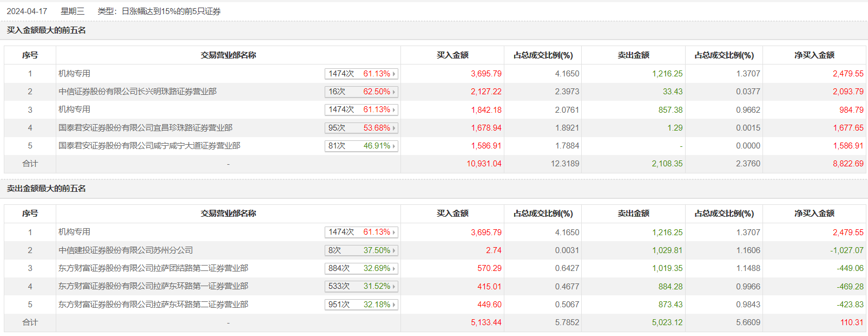
Task: Open 中信建投证券苏州分公司 link
Action: pos(126,250)
